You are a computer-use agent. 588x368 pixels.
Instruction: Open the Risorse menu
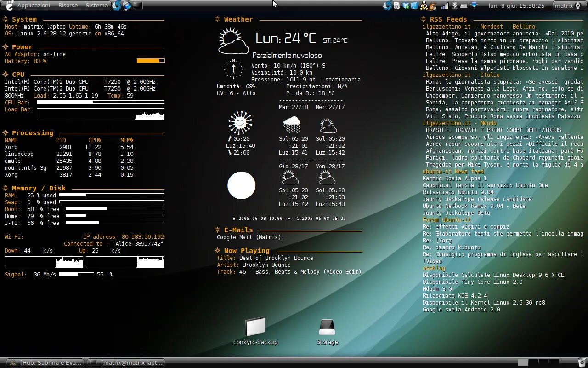coord(68,6)
